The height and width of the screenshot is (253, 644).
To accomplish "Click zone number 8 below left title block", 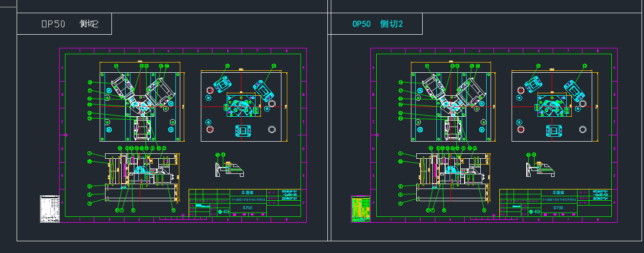I will coord(286,219).
